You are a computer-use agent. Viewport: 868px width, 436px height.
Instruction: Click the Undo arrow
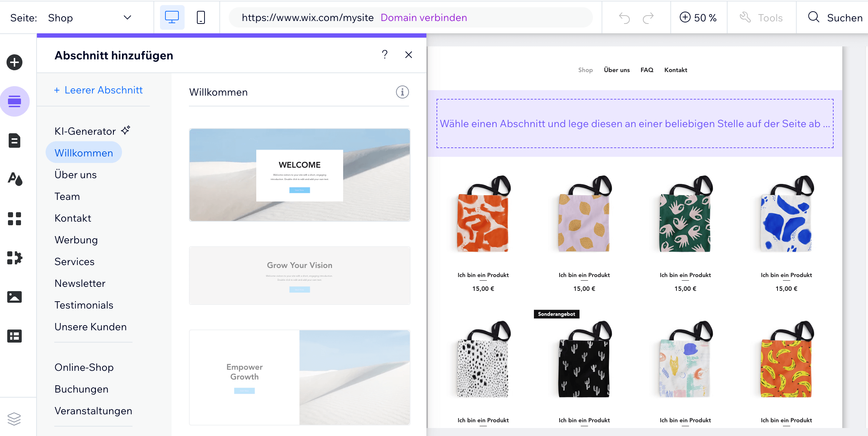pos(624,18)
